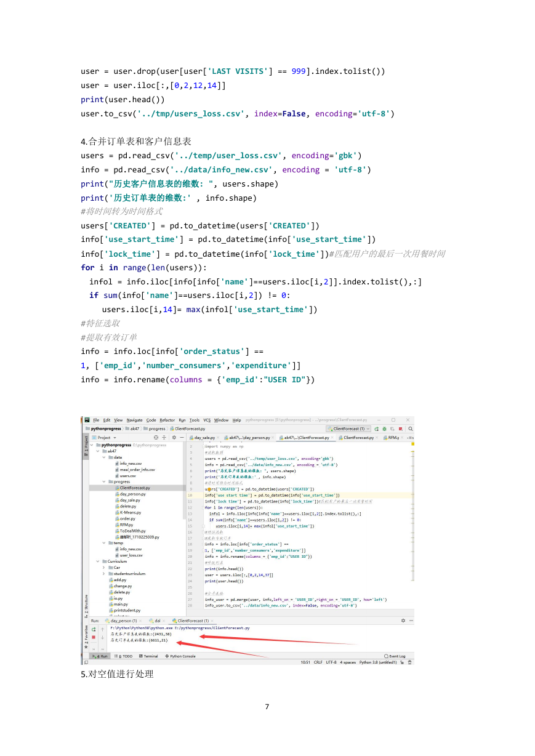Open Run panel settings gear

point(403,621)
